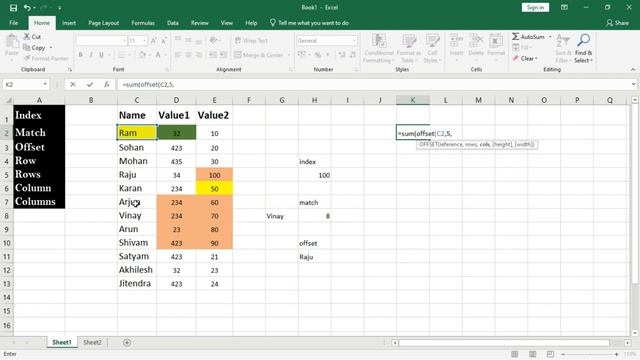
Task: Switch to Normal view in status bar
Action: coord(515,354)
